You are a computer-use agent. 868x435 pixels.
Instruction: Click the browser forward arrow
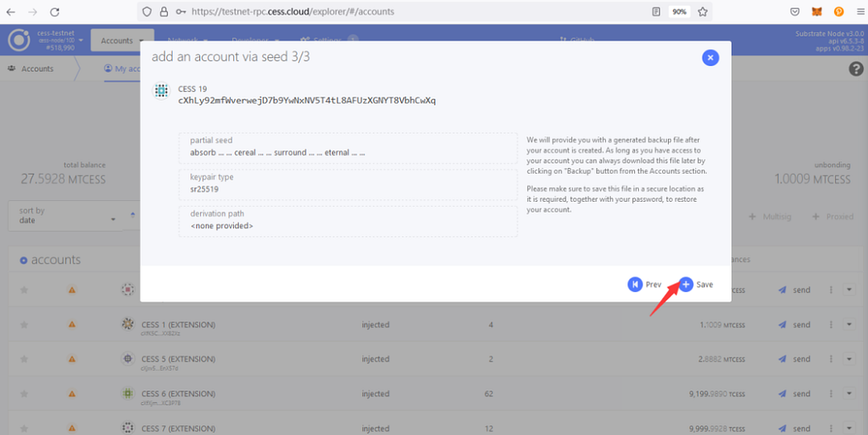coord(33,12)
